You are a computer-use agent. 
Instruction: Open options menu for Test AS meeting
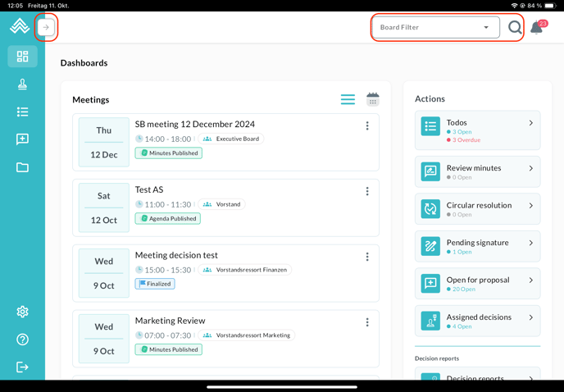[367, 191]
